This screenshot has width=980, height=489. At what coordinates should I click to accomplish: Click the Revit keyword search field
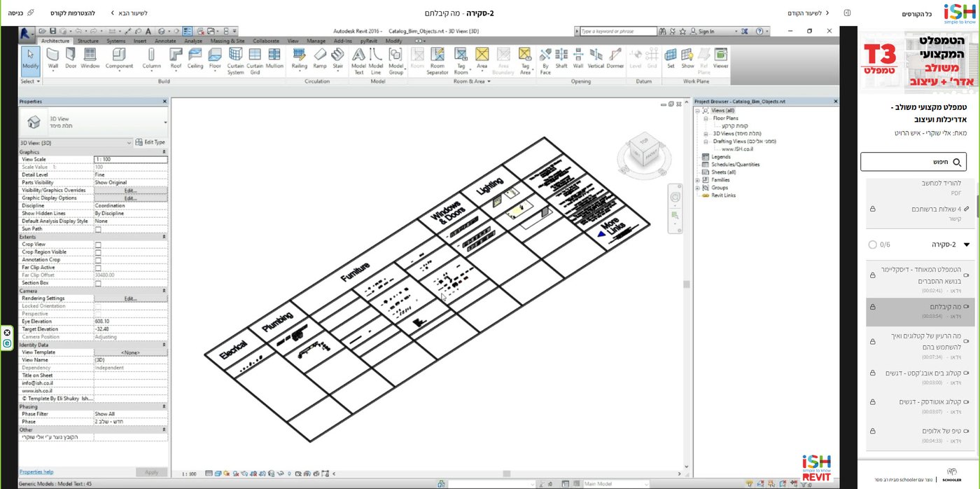coord(618,32)
